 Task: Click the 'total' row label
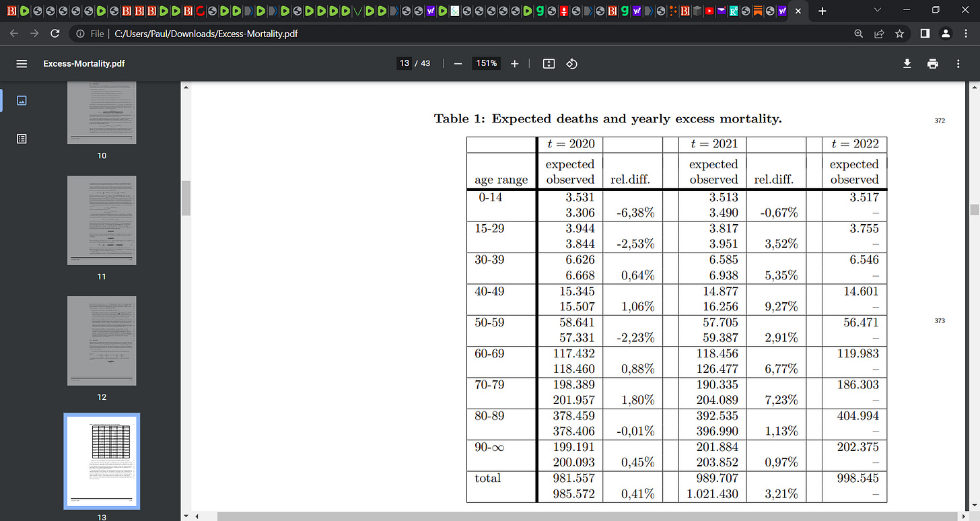coord(488,478)
